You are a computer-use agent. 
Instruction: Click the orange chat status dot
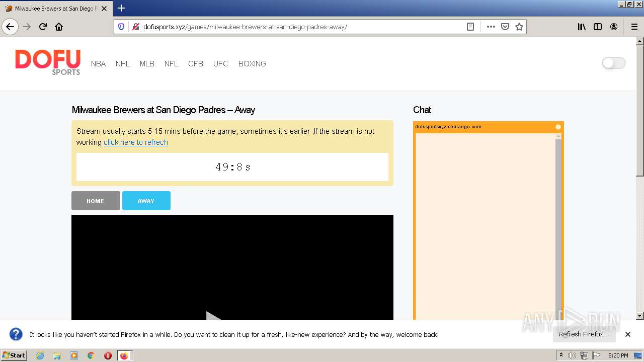tap(558, 127)
